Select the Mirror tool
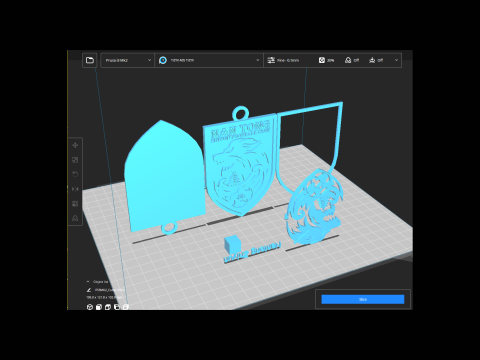 pos(75,189)
